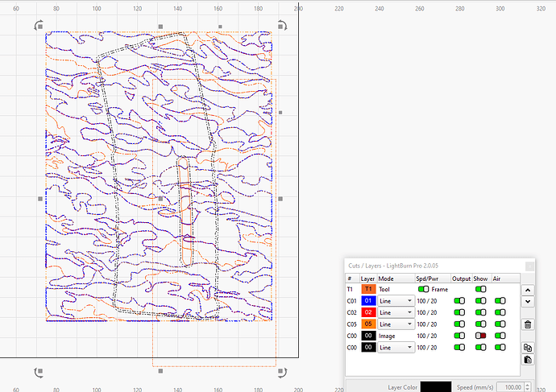Image resolution: width=556 pixels, height=392 pixels.
Task: Click the Mode column header
Action: pos(396,279)
